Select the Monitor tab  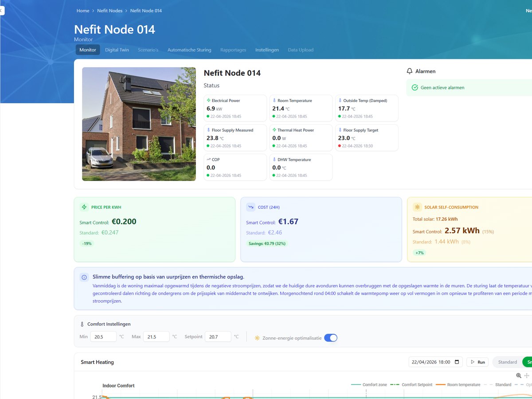88,50
